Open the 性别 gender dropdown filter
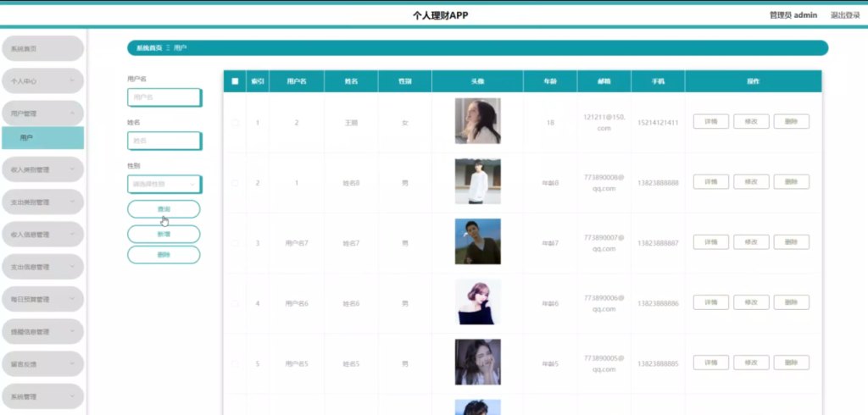Image resolution: width=868 pixels, height=415 pixels. pyautogui.click(x=164, y=185)
